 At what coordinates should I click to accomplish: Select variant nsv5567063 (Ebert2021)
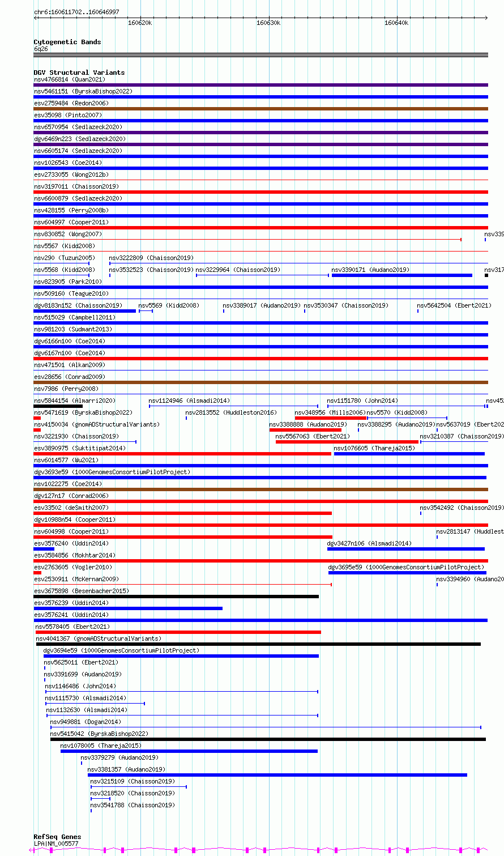313,436
